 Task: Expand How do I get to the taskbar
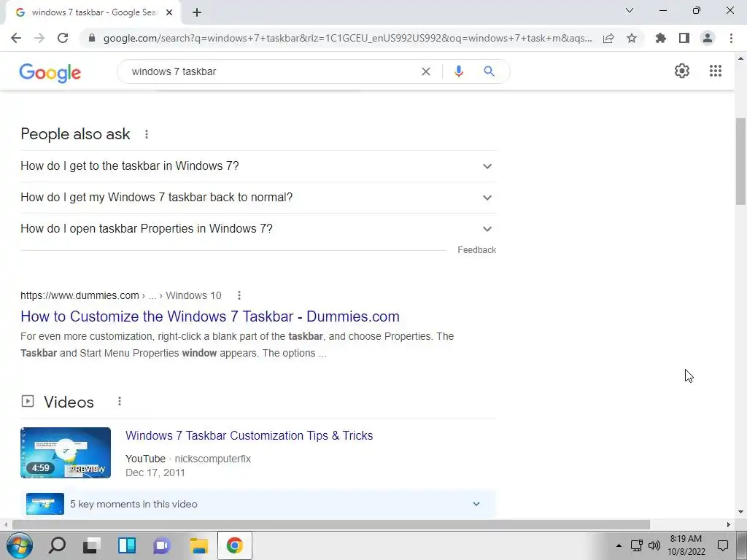pos(258,166)
